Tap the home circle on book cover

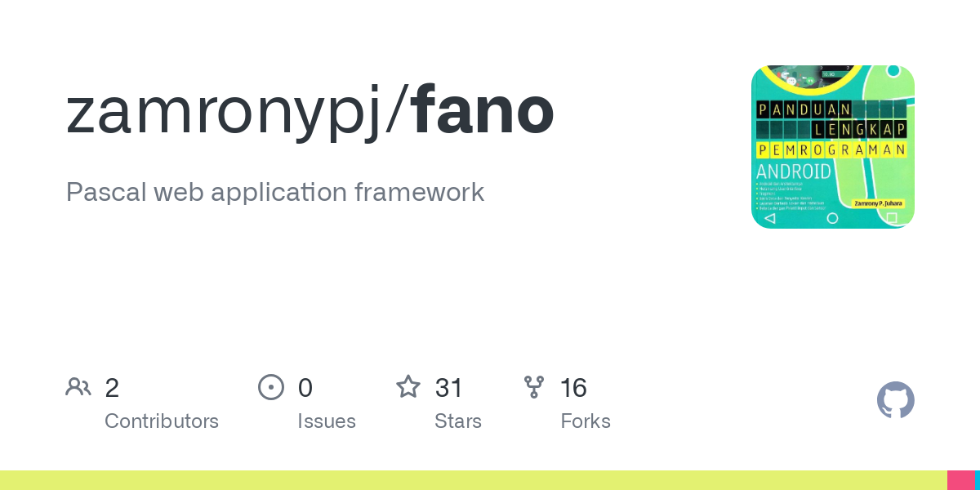(832, 219)
